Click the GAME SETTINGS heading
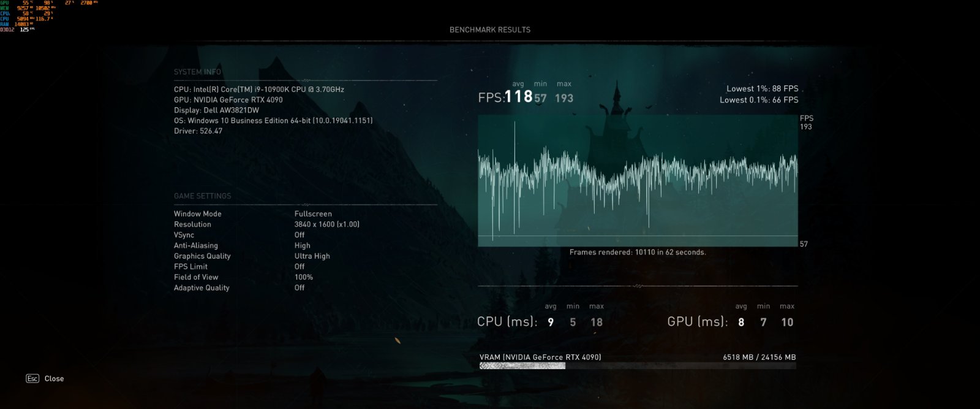980x409 pixels. (x=202, y=196)
